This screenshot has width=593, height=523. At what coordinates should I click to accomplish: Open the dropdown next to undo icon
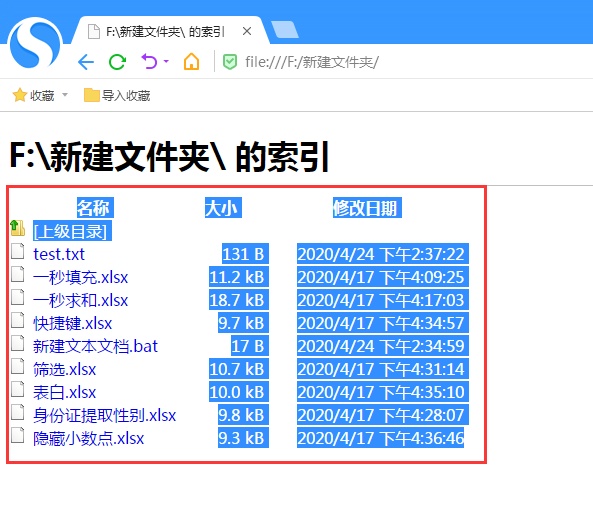[166, 61]
